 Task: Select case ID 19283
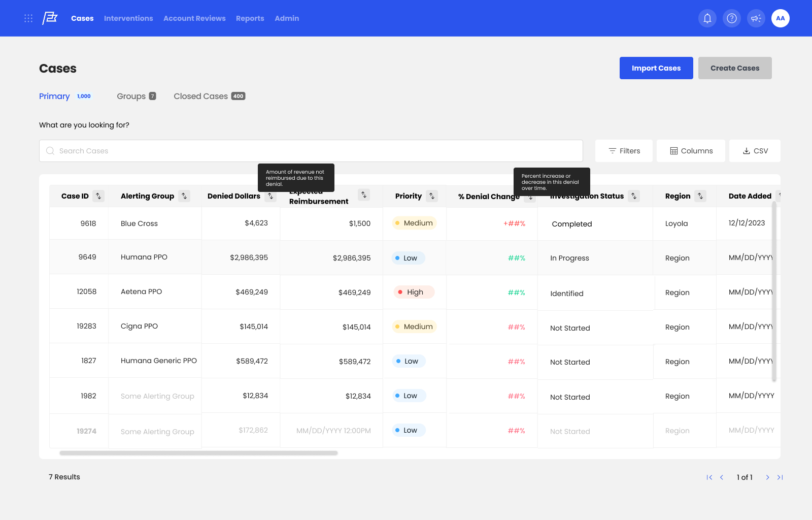[86, 326]
